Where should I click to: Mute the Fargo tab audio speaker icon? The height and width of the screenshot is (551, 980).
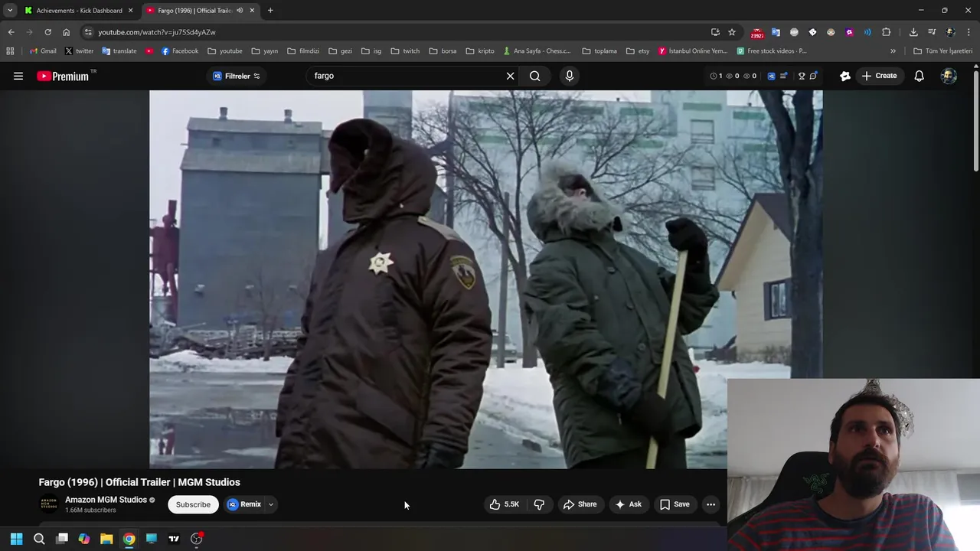click(240, 11)
